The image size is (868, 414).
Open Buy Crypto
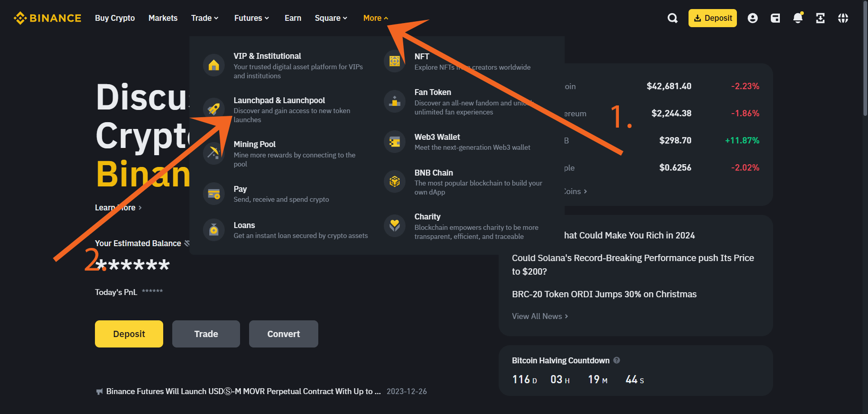114,18
